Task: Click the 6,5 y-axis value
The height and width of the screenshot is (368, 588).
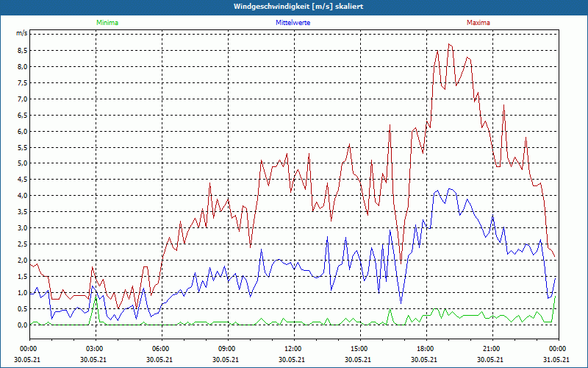Action: (22, 116)
